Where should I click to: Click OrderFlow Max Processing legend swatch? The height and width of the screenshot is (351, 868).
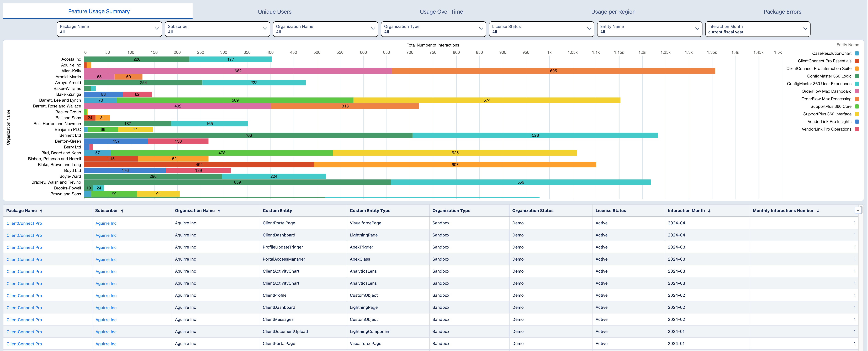[x=857, y=99]
